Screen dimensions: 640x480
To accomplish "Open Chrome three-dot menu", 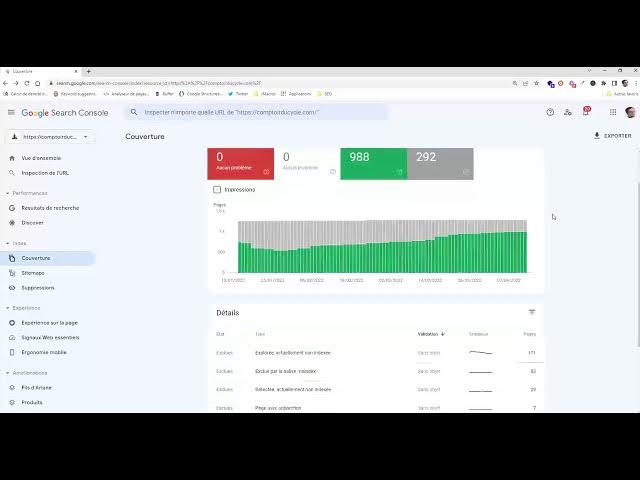I will 636,83.
